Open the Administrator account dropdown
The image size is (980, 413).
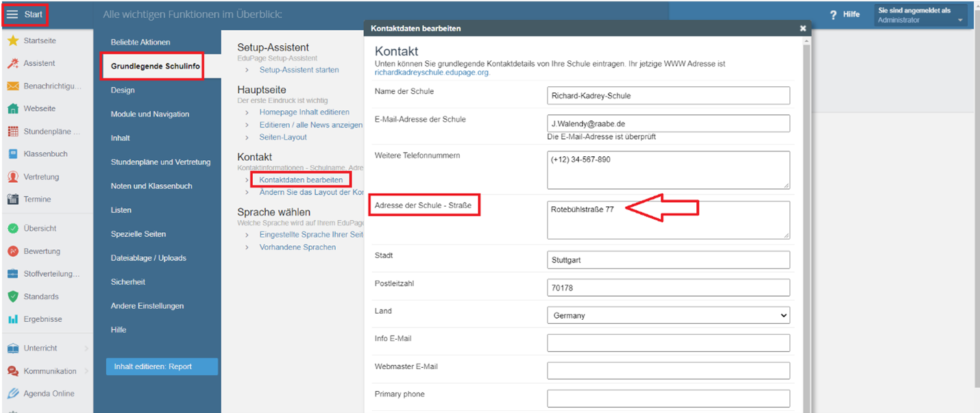921,16
